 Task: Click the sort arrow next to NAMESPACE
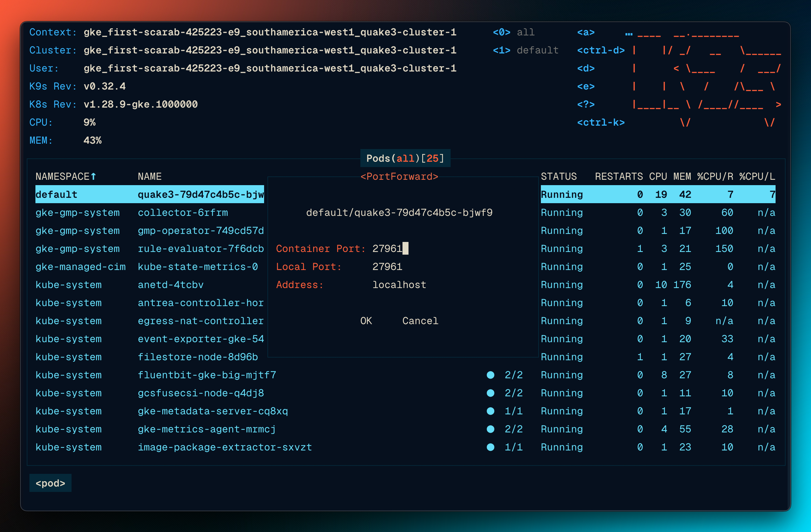click(x=93, y=176)
